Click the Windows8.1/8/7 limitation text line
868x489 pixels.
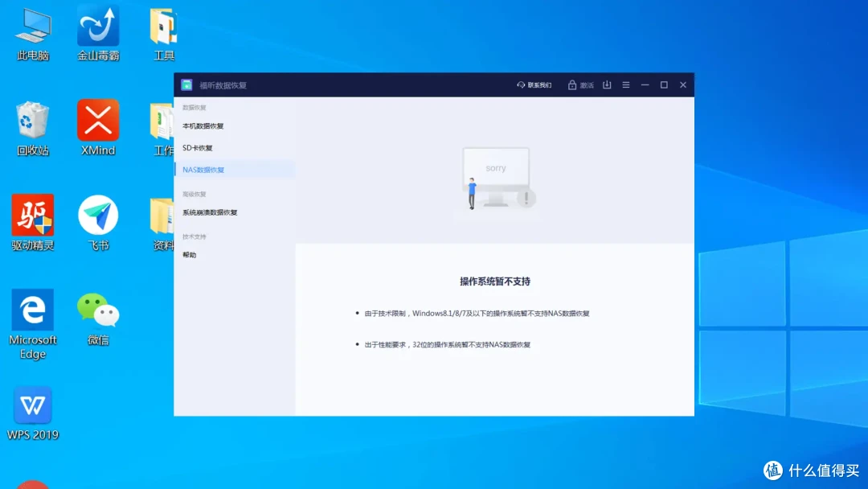[x=477, y=314]
